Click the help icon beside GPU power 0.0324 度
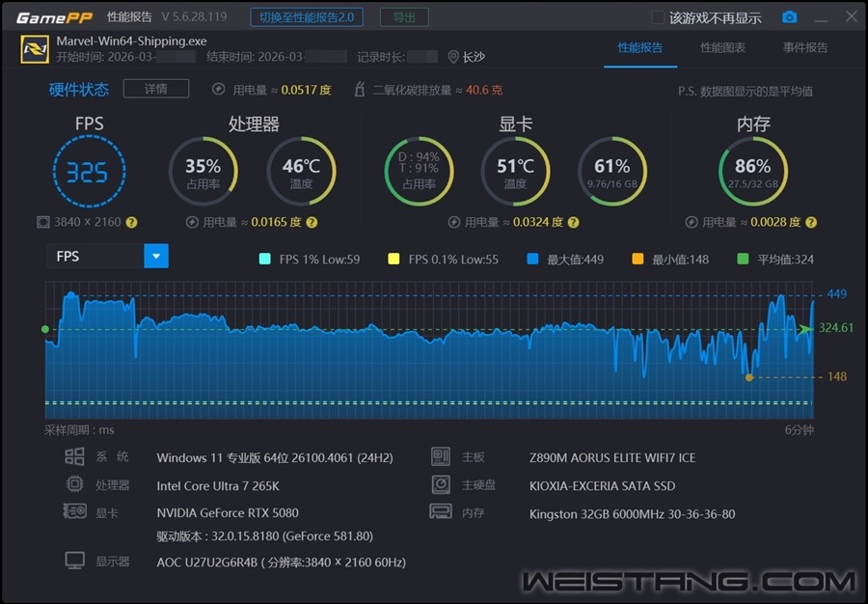Screen dimensions: 868x604 (x=574, y=223)
